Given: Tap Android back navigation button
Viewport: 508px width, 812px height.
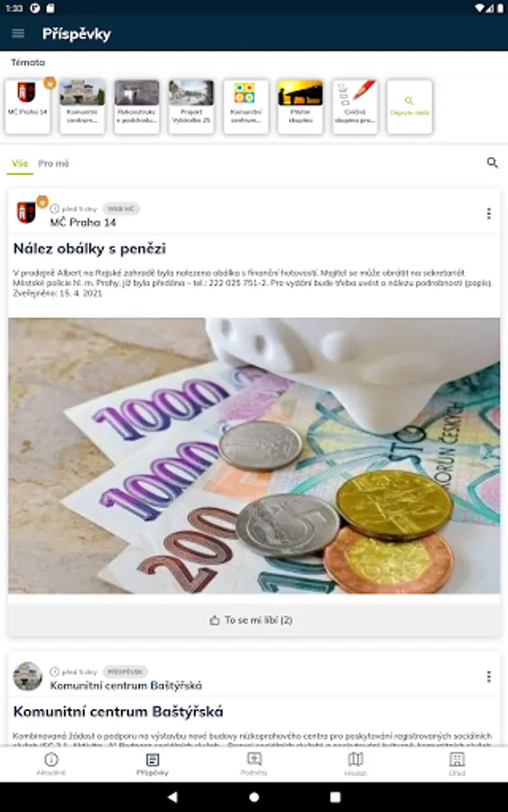Looking at the screenshot, I should point(172,797).
